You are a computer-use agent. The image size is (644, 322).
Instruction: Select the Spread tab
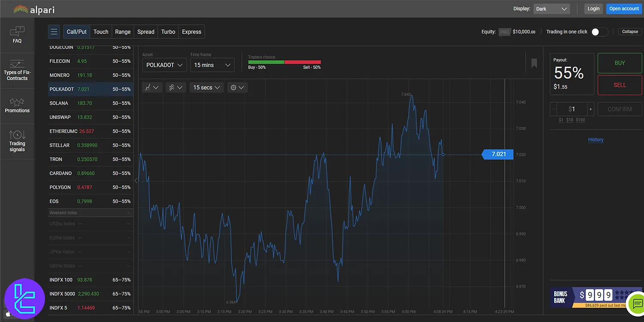tap(146, 32)
